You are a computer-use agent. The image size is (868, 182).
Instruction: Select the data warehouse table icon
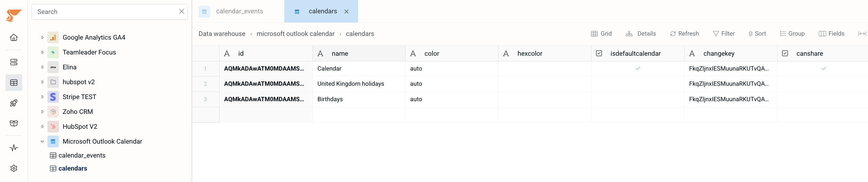(x=14, y=82)
